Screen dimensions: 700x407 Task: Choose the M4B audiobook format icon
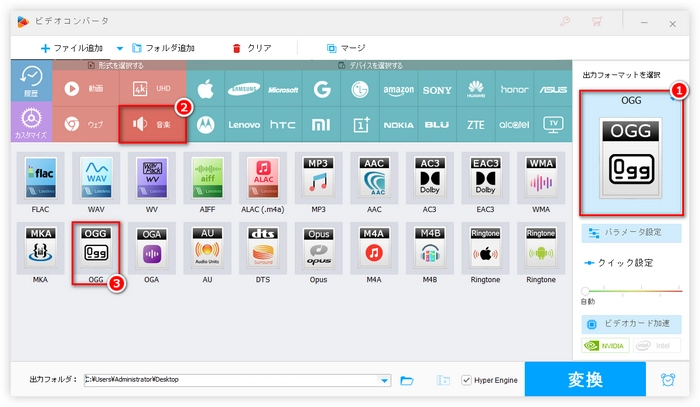[x=429, y=248]
